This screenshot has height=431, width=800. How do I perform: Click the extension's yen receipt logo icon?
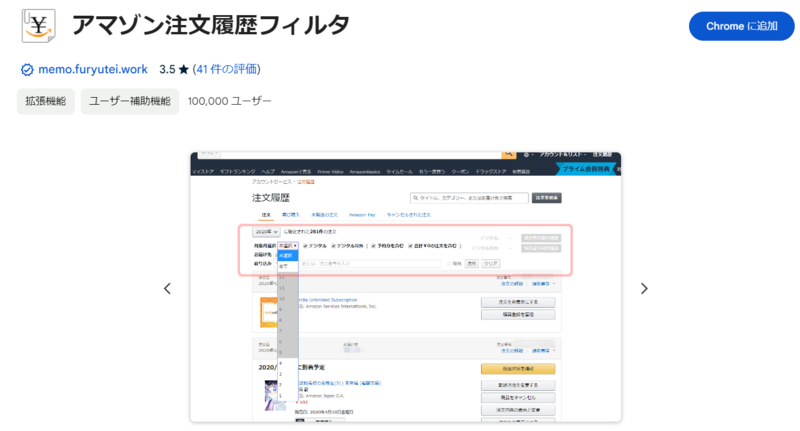coord(38,26)
